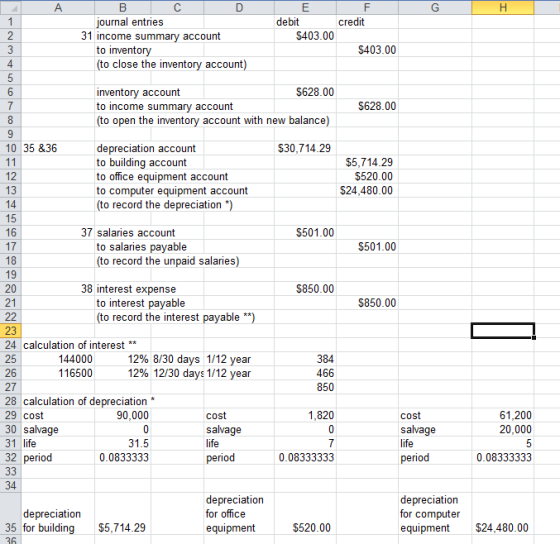Click the 'depreciation for building' label cell

58,514
